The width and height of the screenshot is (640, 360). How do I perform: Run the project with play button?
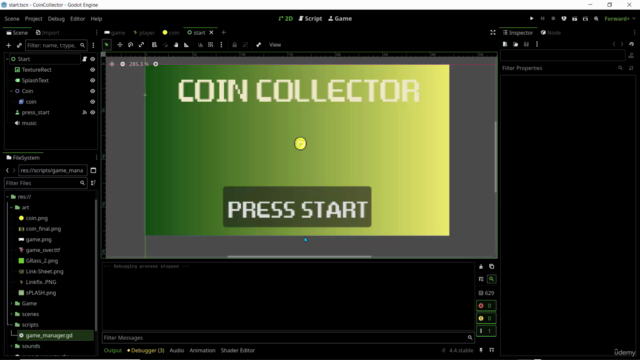click(531, 19)
